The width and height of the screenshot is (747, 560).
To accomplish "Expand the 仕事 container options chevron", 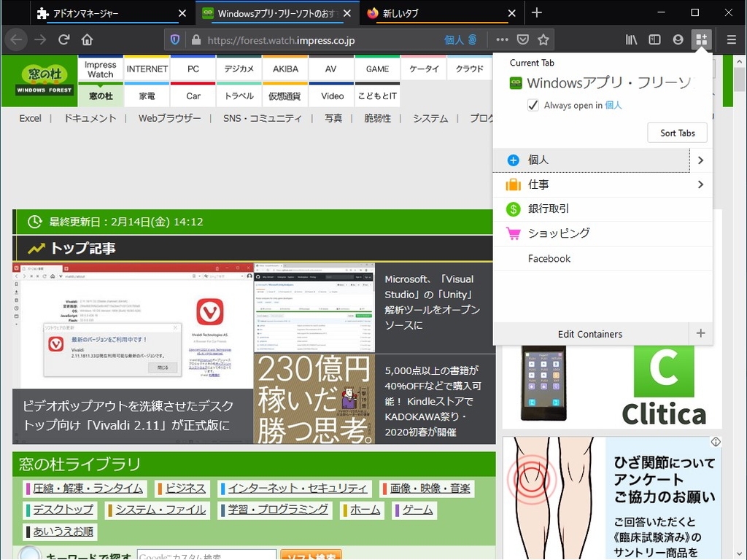I will pyautogui.click(x=700, y=184).
